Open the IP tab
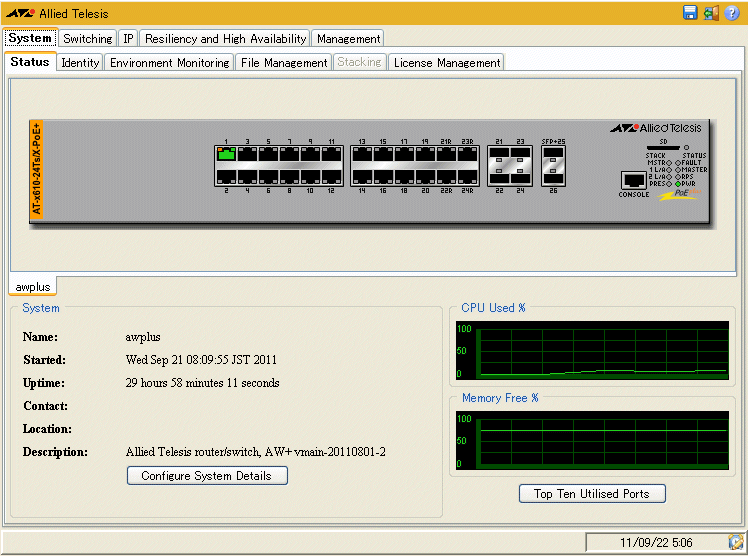 [x=128, y=39]
